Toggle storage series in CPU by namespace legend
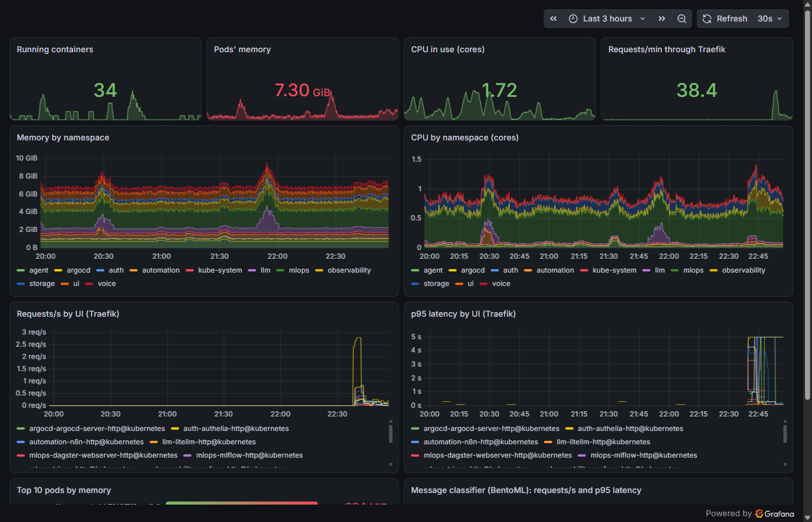Viewport: 812px width, 522px height. pos(436,284)
